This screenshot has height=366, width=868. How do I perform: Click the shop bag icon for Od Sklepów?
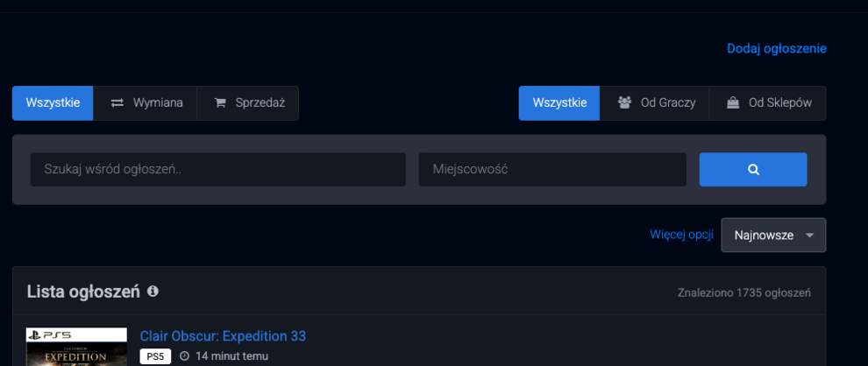732,103
